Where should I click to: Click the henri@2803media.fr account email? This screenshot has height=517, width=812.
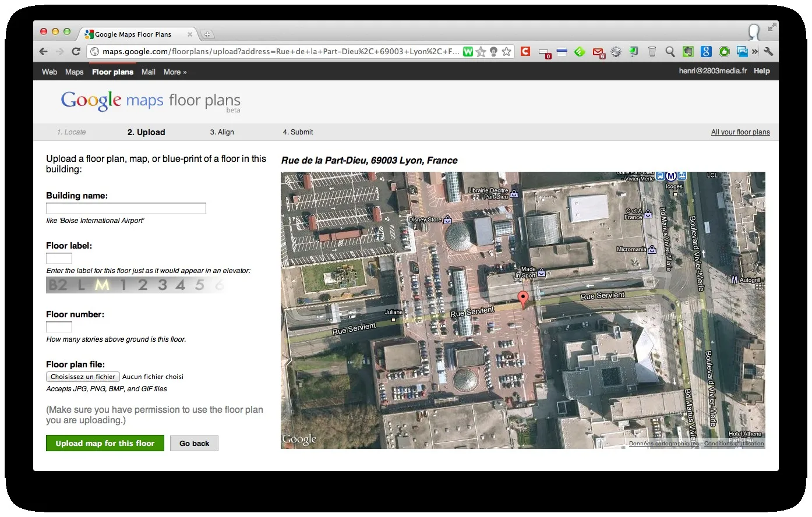point(713,71)
